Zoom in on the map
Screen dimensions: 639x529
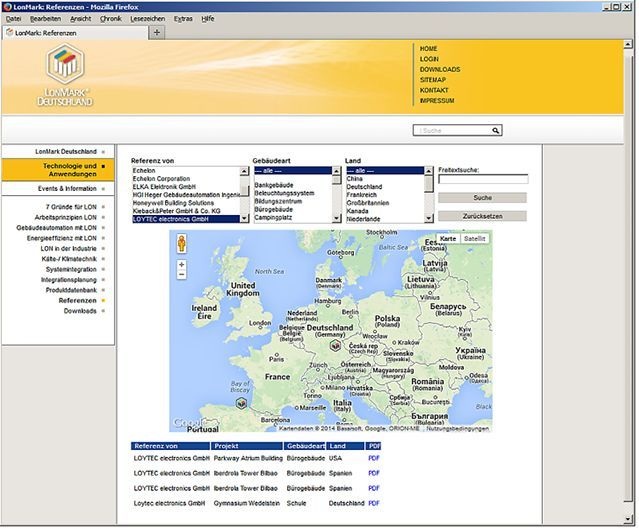click(x=181, y=264)
